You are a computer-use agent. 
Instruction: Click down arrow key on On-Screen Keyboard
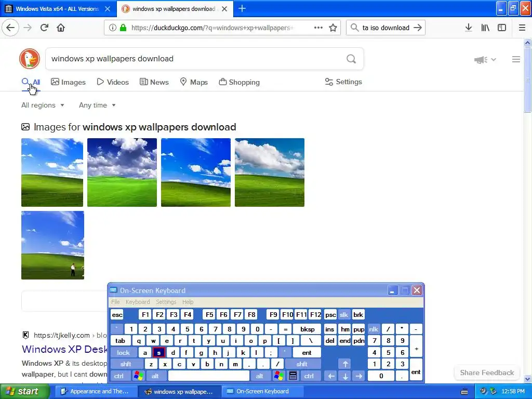345,376
